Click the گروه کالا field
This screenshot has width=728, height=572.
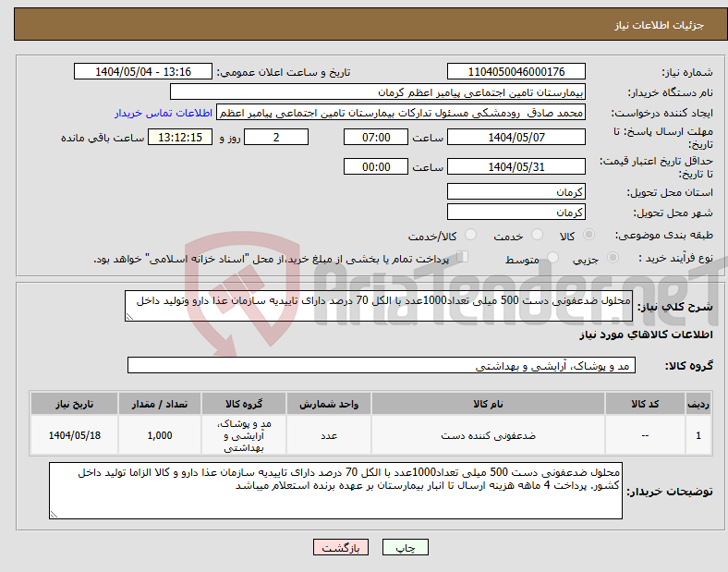click(382, 365)
